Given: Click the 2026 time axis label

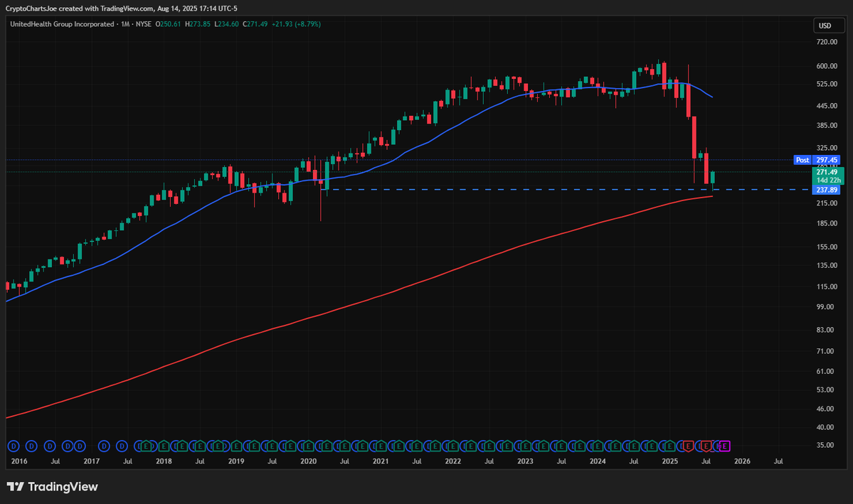Looking at the screenshot, I should (742, 461).
